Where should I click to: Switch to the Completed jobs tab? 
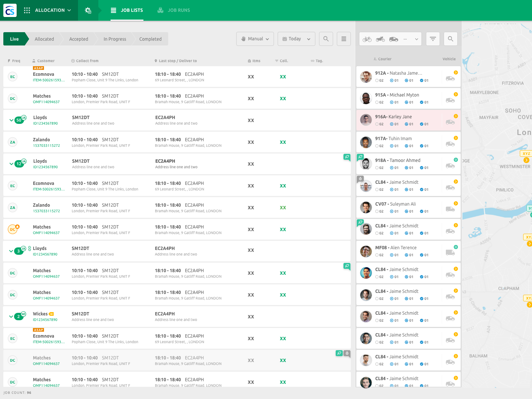tap(150, 38)
